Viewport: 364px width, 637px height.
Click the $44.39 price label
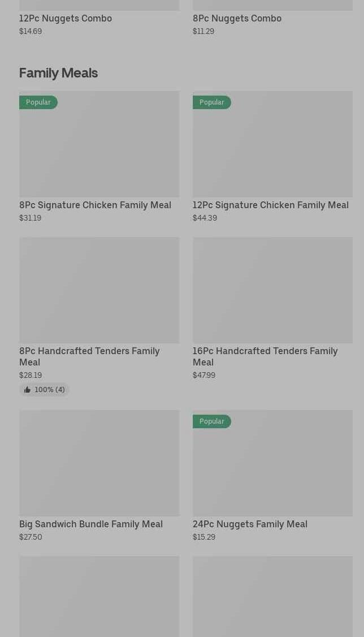[x=205, y=218]
